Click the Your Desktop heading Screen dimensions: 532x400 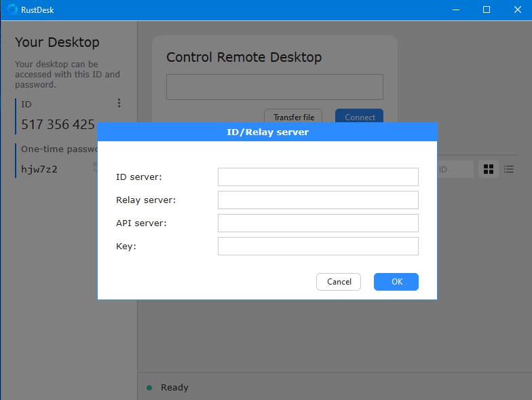pos(57,42)
